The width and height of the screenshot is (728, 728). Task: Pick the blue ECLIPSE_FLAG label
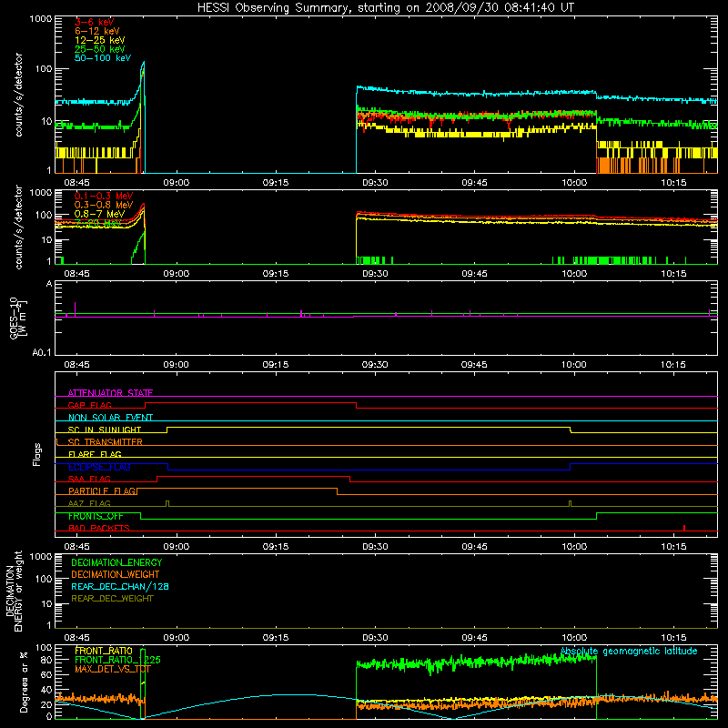click(x=99, y=467)
